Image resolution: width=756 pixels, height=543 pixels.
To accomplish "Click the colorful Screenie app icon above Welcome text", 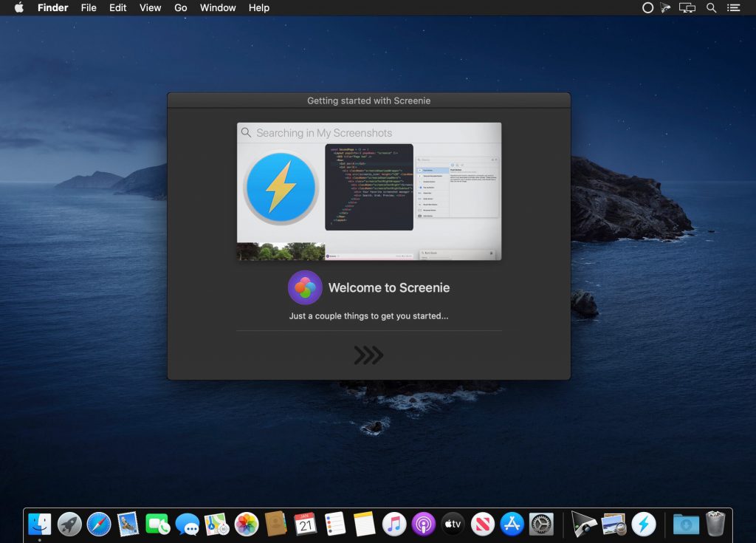I will (x=306, y=287).
